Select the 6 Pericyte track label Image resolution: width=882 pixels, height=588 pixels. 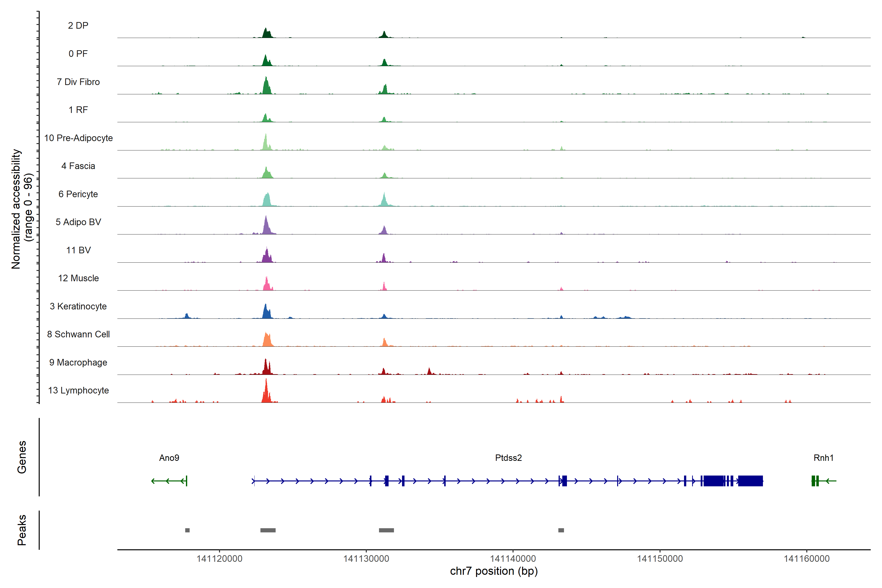click(78, 194)
